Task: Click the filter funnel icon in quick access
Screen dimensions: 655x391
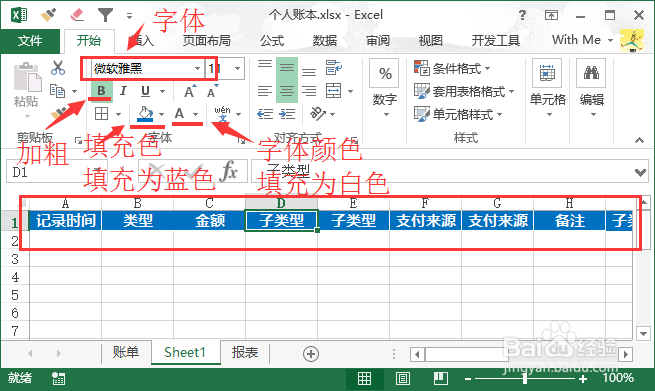Action: (105, 15)
